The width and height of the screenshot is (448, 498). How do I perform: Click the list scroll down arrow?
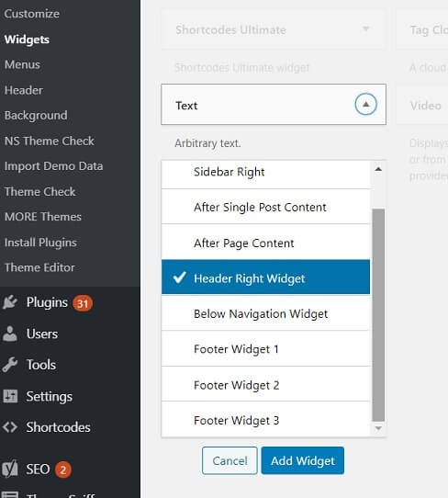point(378,428)
